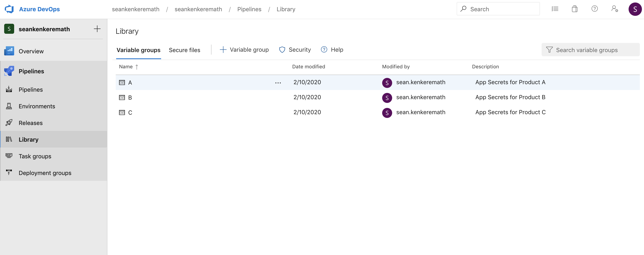Open the Marketplace shopping bag icon
This screenshot has width=644, height=255.
(x=574, y=9)
